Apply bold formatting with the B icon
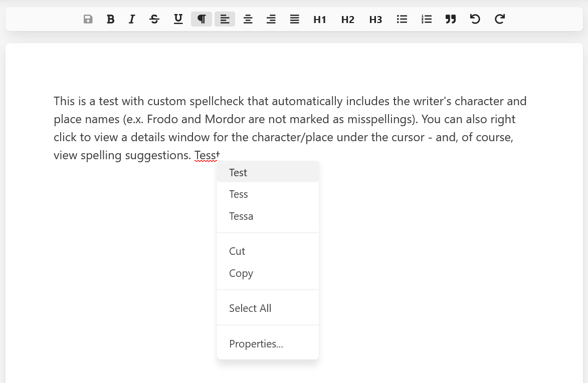Image resolution: width=588 pixels, height=383 pixels. pyautogui.click(x=110, y=19)
